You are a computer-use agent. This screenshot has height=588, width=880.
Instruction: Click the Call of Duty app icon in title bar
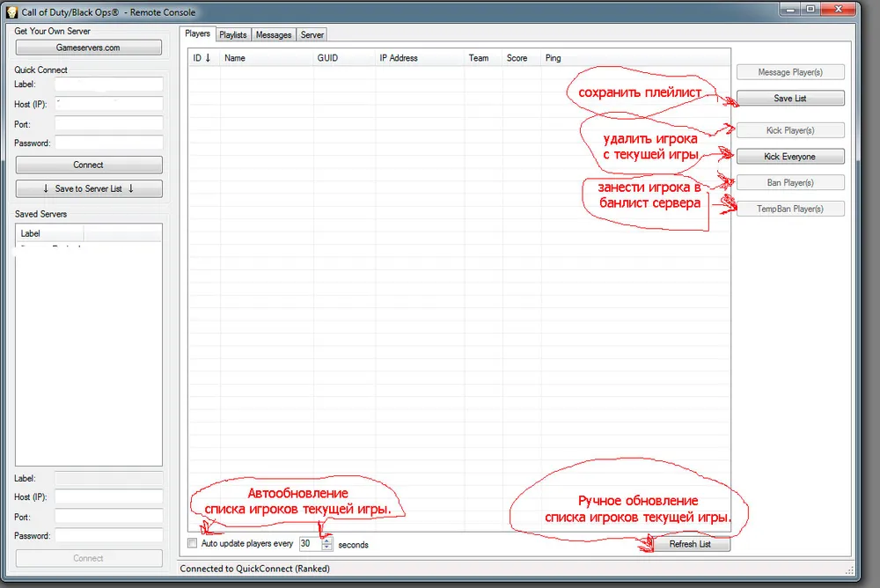pyautogui.click(x=11, y=11)
